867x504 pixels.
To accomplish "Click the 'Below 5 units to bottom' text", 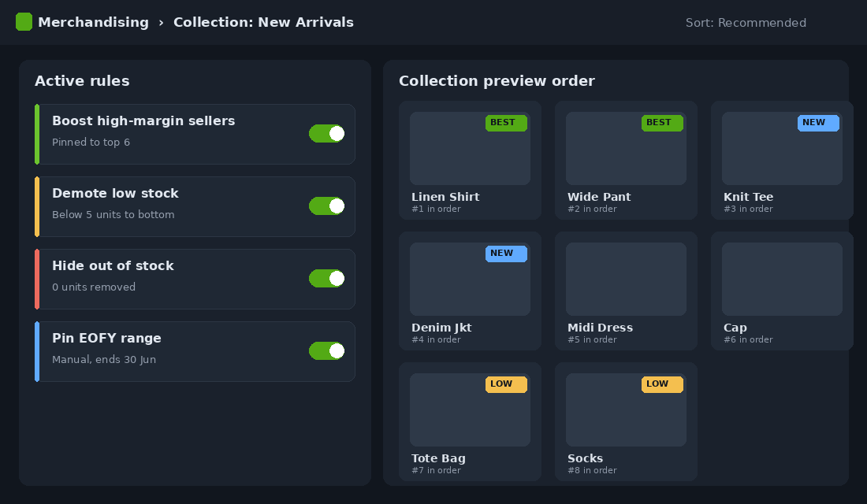I will 113,214.
